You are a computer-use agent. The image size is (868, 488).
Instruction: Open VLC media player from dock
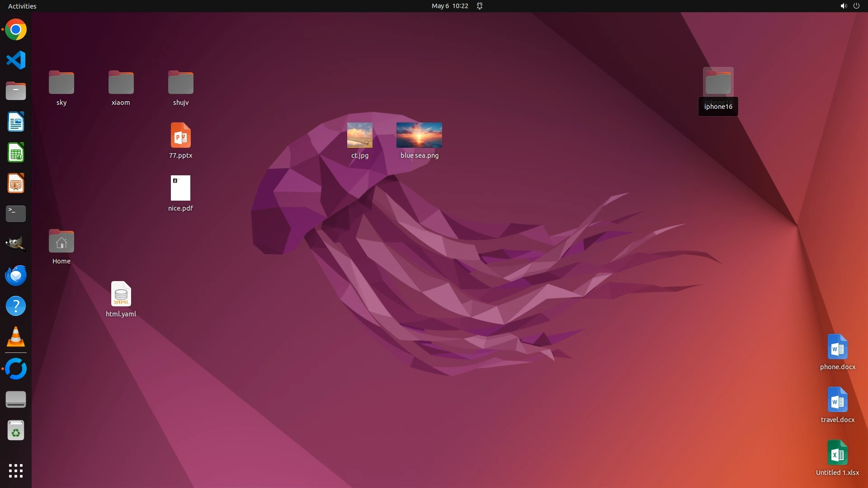tap(16, 337)
